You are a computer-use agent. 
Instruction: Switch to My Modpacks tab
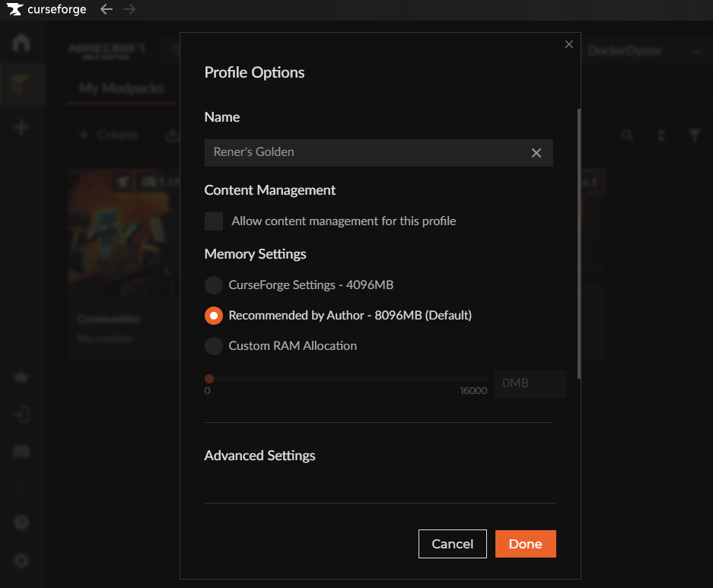[x=122, y=87]
